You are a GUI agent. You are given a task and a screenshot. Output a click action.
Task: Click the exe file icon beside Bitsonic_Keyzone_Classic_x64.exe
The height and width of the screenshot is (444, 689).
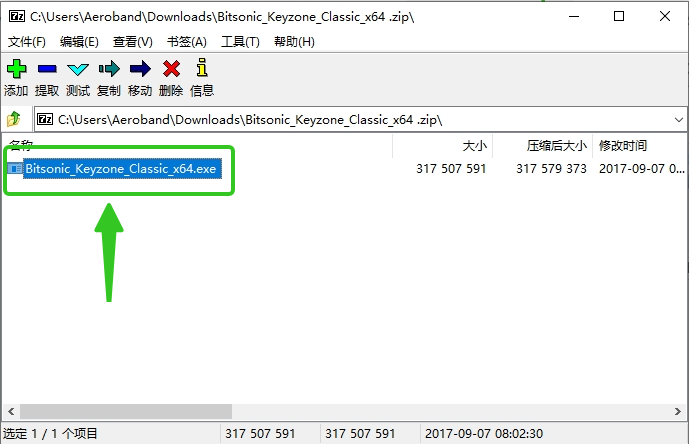(x=15, y=168)
